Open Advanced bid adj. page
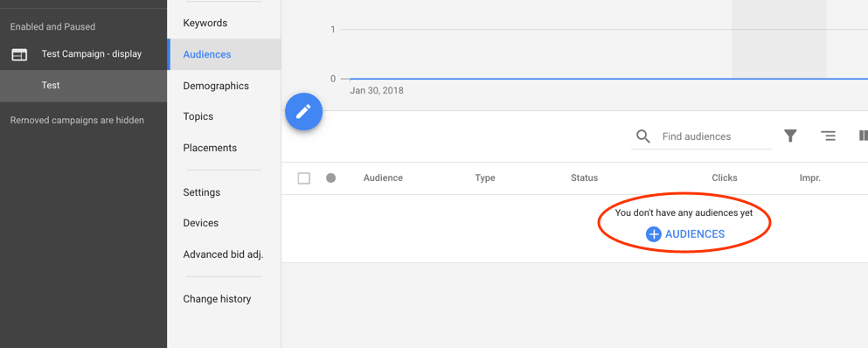 coord(223,254)
